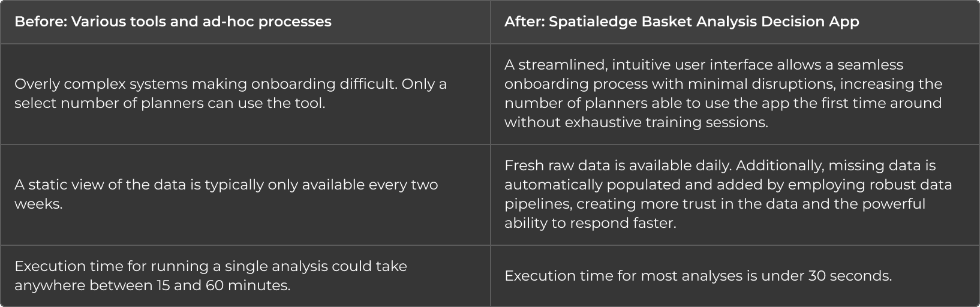Image resolution: width=980 pixels, height=307 pixels.
Task: Click the text 'ability to respond faster'
Action: pyautogui.click(x=590, y=223)
